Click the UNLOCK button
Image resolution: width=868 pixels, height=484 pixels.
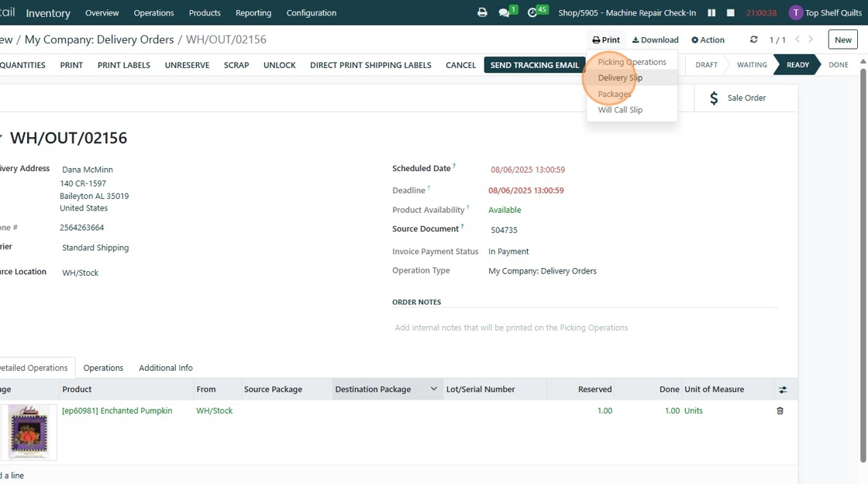click(x=280, y=65)
